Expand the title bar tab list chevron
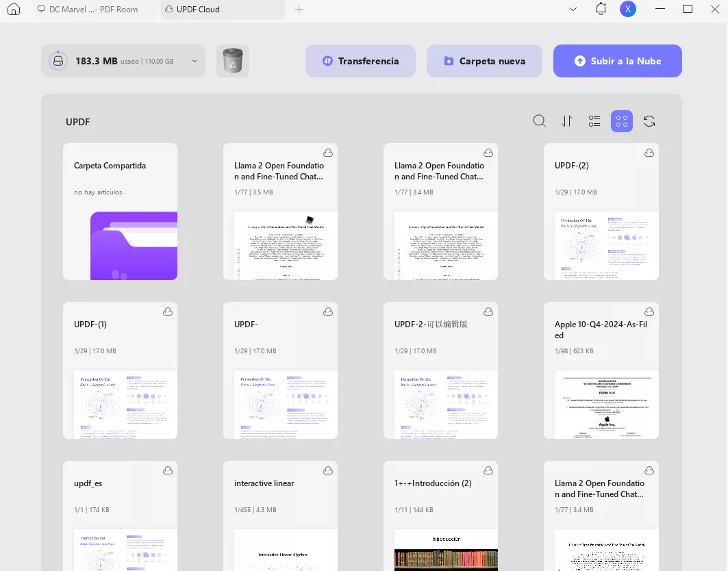The height and width of the screenshot is (571, 728). (x=573, y=10)
